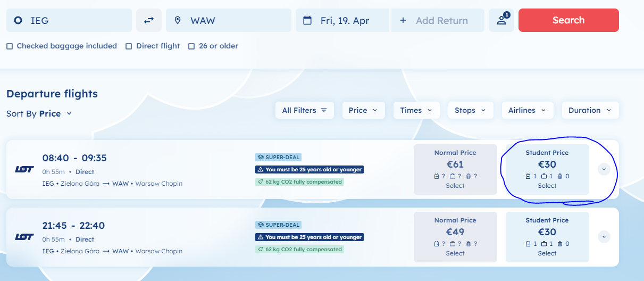This screenshot has height=281, width=644.
Task: Click the origin circle icon beside IEG
Action: (18, 21)
